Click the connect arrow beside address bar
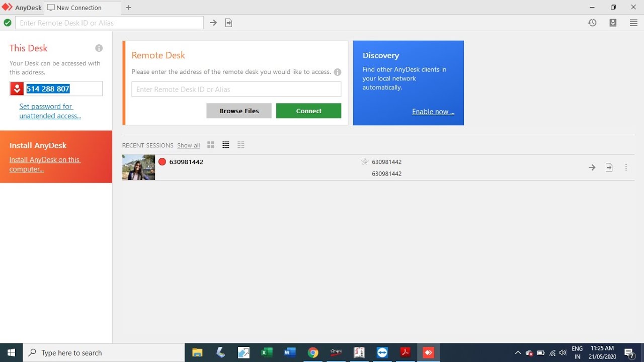The image size is (644, 362). [x=213, y=23]
